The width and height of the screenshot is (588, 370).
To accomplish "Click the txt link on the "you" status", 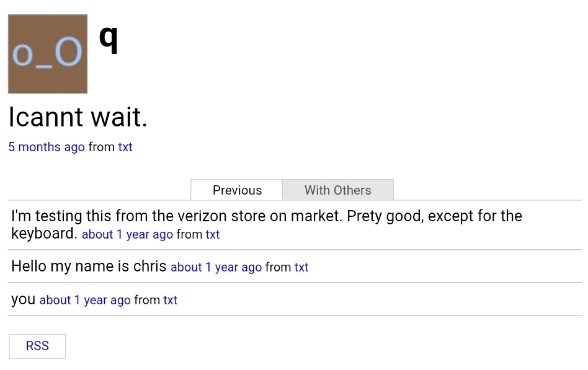I will click(x=171, y=300).
